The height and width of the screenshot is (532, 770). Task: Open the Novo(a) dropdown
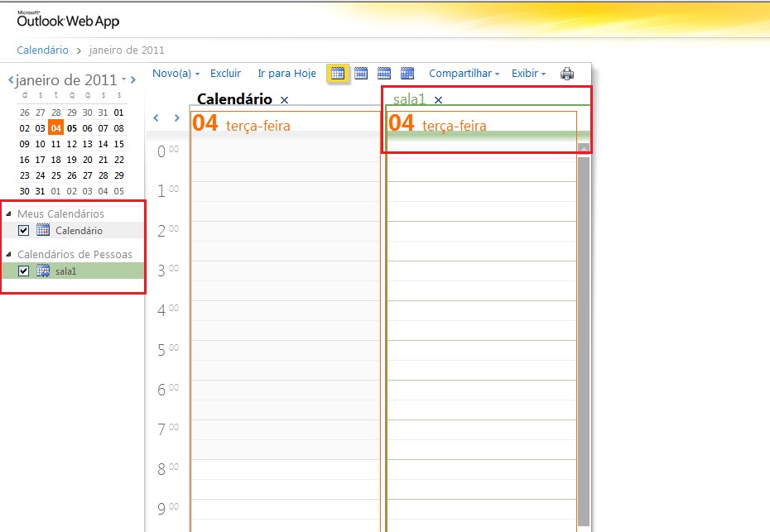point(176,74)
